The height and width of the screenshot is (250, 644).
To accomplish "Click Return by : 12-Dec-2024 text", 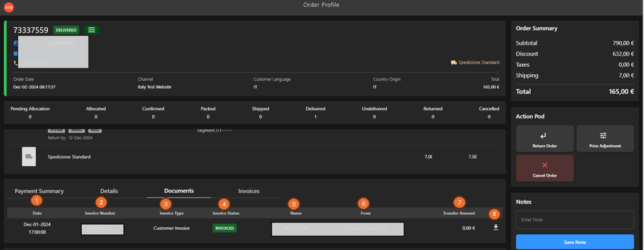I will (70, 138).
